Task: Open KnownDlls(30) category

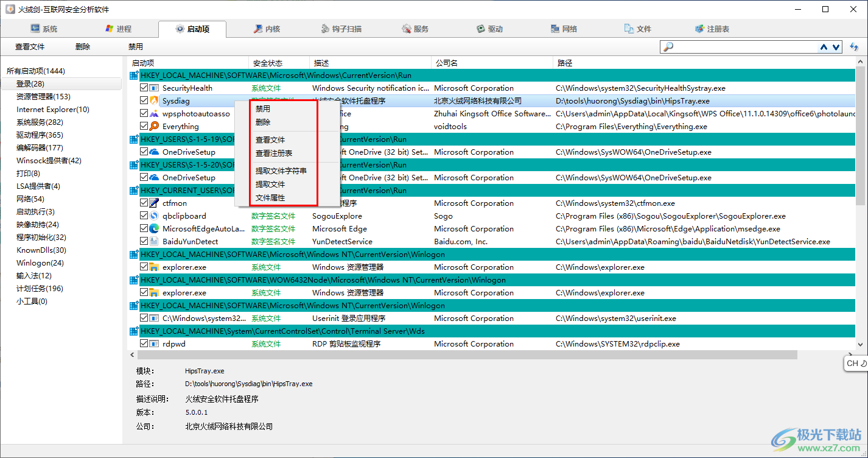Action: (41, 250)
